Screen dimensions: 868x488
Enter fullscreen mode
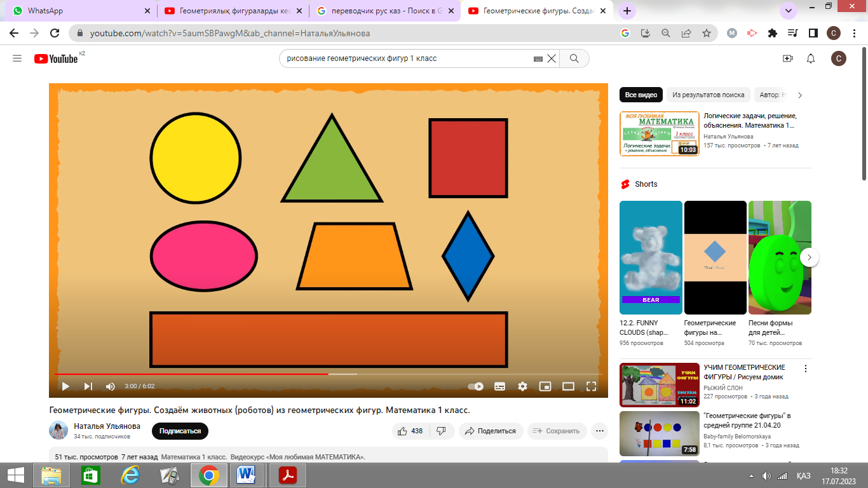tap(591, 386)
